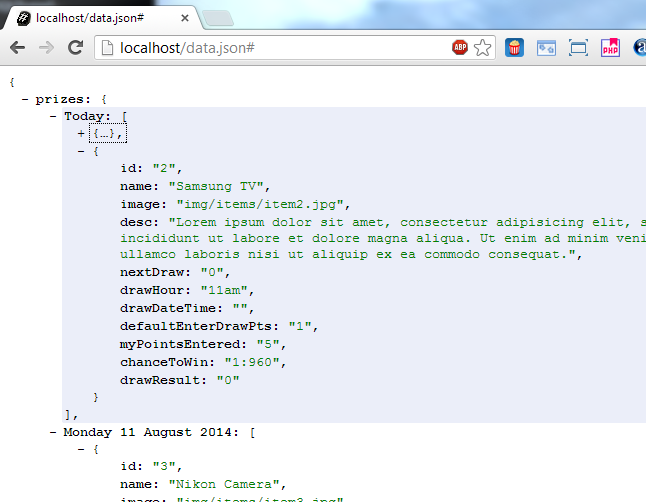Close the localhost/data.json# tab
The height and width of the screenshot is (502, 646).
(186, 17)
